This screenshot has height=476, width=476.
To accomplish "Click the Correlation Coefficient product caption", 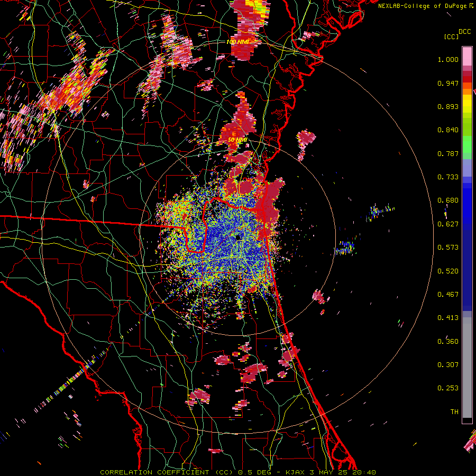I will click(238, 472).
